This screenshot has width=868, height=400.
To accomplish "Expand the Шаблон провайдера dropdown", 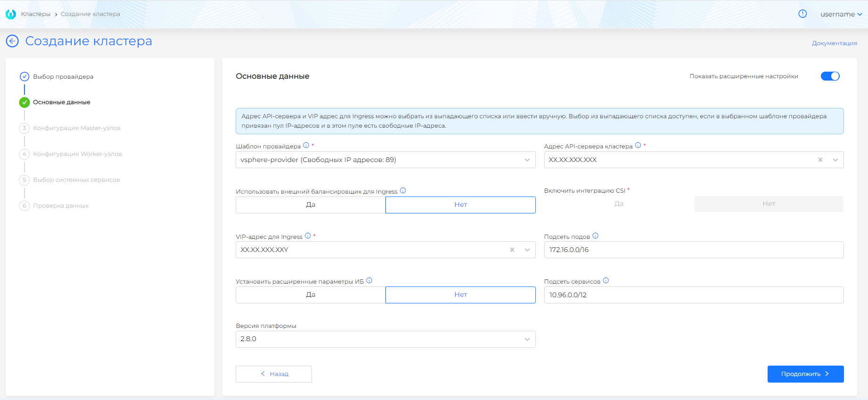I will coord(527,160).
